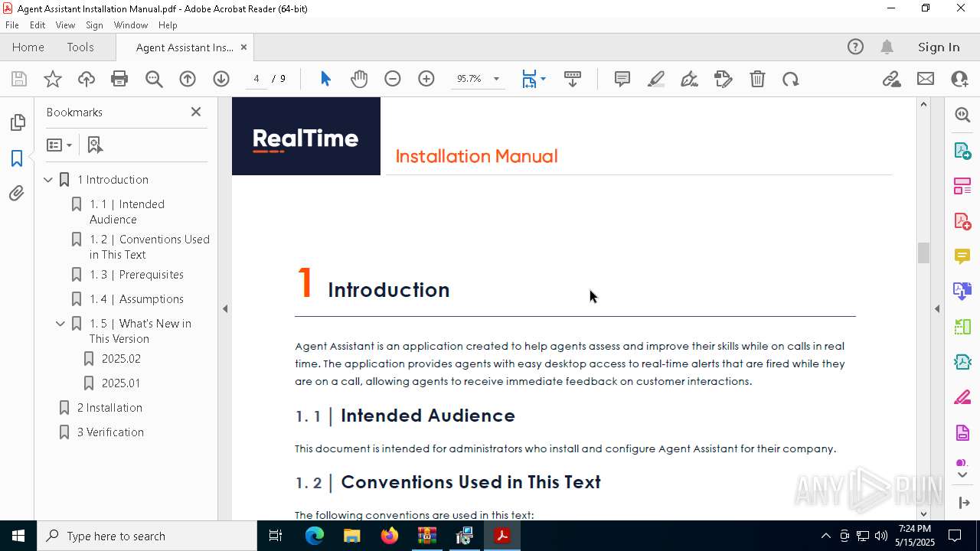980x551 pixels.
Task: Open Comment tool in right pane
Action: (962, 256)
